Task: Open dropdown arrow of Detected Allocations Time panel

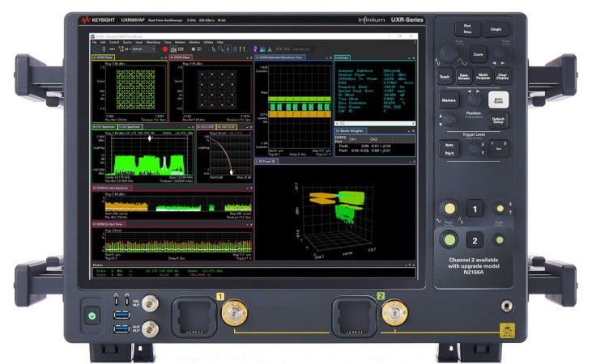Action: click(326, 58)
